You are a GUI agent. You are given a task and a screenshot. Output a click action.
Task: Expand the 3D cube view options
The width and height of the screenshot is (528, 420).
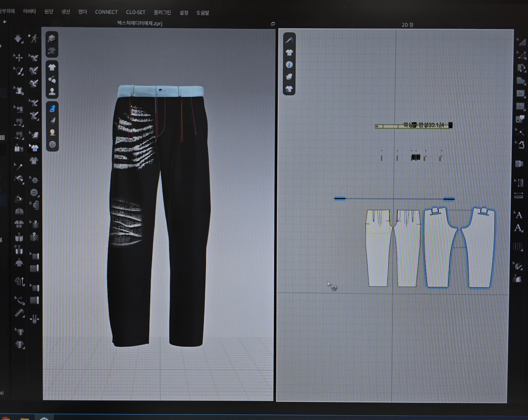[x=52, y=38]
